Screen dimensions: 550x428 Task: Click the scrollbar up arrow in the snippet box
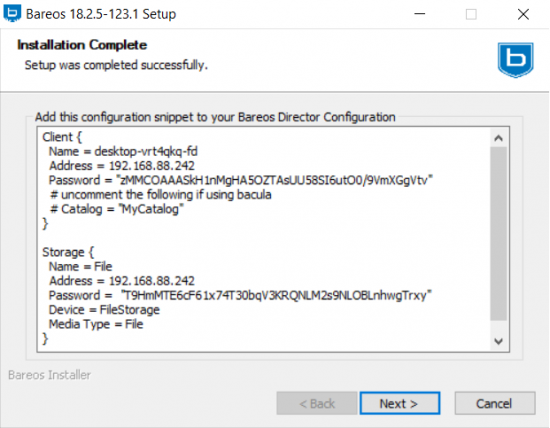point(498,138)
